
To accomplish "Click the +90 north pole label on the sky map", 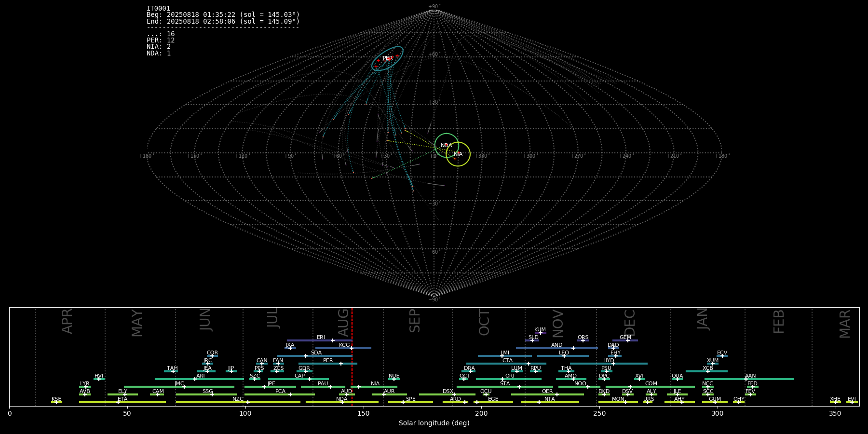I will [434, 7].
